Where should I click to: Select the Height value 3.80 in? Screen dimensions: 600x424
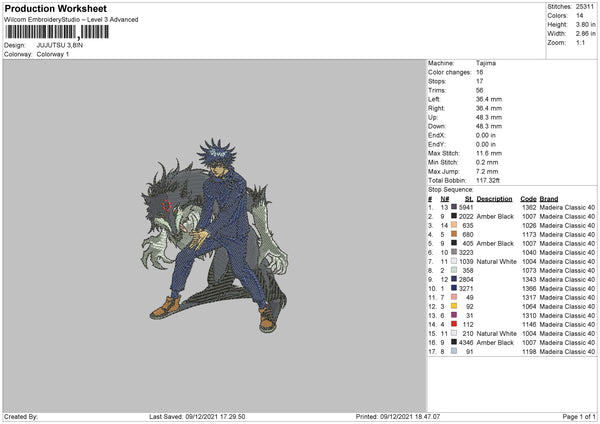tap(585, 24)
